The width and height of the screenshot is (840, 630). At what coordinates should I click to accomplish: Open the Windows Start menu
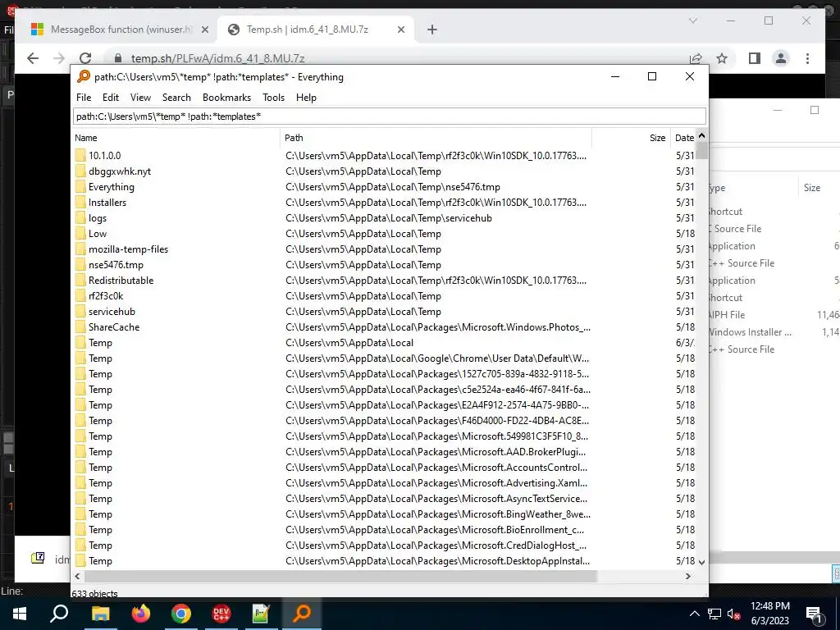click(20, 614)
